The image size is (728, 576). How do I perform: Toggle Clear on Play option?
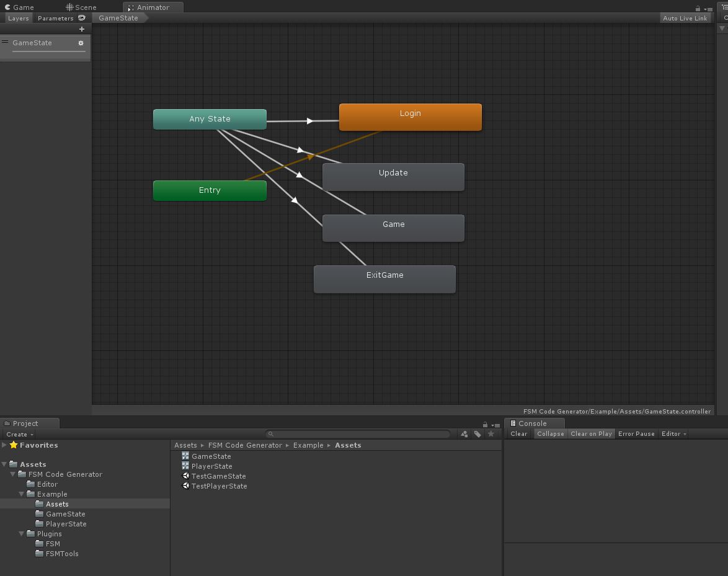[591, 434]
